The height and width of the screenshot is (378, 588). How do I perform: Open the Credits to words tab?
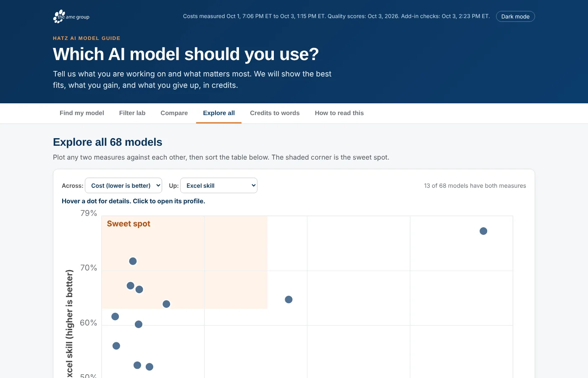275,113
